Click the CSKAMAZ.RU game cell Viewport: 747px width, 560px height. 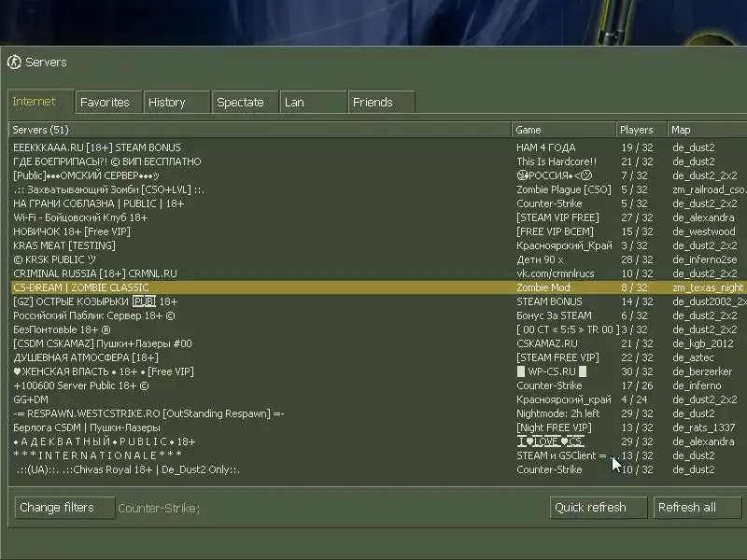[x=547, y=343]
